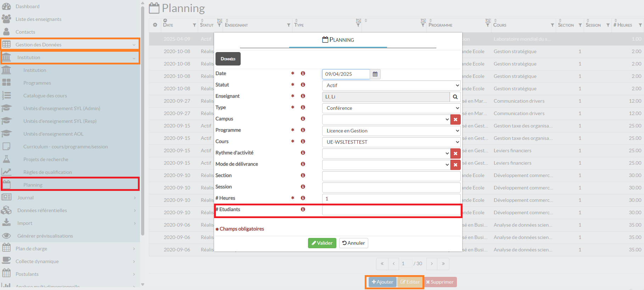The width and height of the screenshot is (644, 290).
Task: Open the Type dropdown showing Conférence
Action: [x=391, y=108]
